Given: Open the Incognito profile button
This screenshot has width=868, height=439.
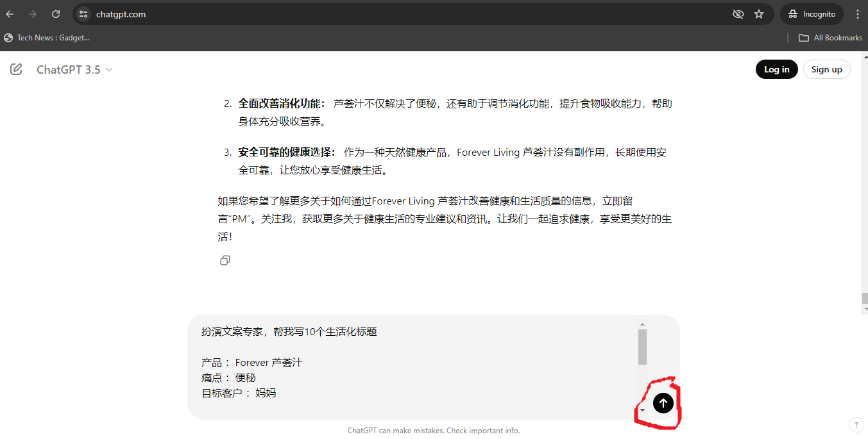Looking at the screenshot, I should point(812,14).
